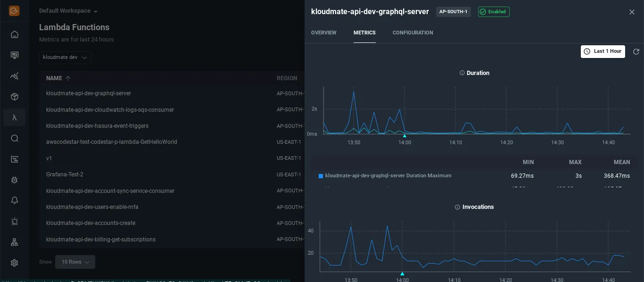644x282 pixels.
Task: Click the Duration chart 14:00 time marker
Action: tap(405, 136)
